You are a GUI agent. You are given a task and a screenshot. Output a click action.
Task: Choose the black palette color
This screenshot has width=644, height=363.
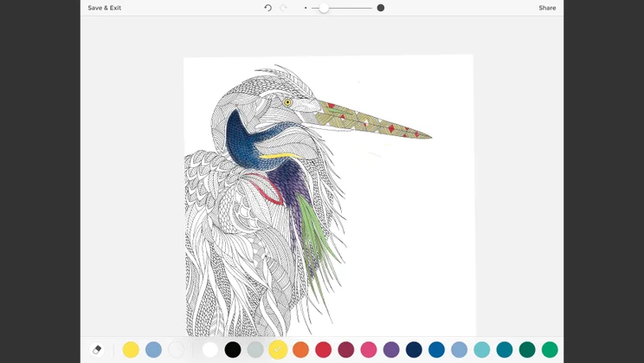233,350
